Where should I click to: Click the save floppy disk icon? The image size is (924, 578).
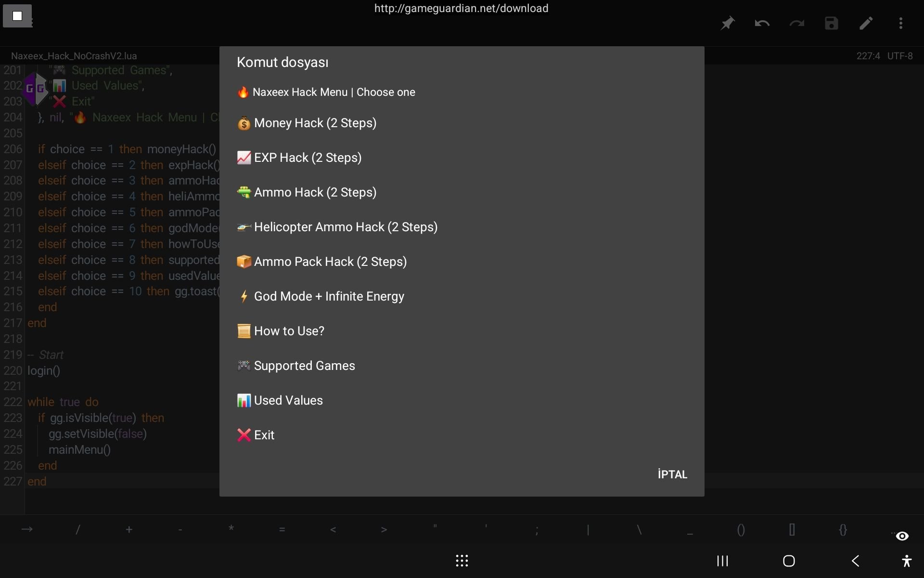[x=831, y=23]
